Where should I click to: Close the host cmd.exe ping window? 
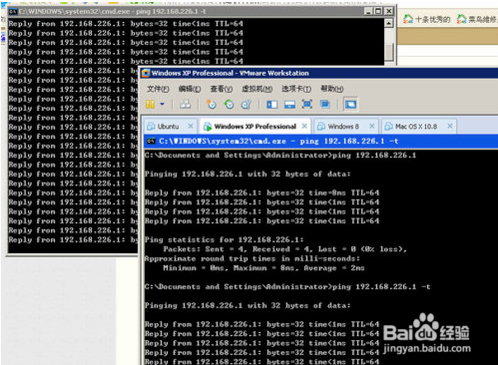[x=389, y=11]
